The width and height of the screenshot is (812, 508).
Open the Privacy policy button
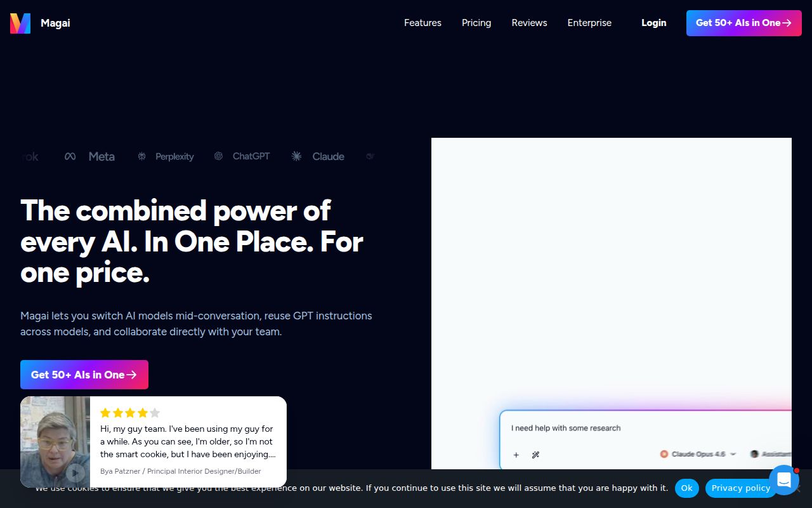pos(741,488)
